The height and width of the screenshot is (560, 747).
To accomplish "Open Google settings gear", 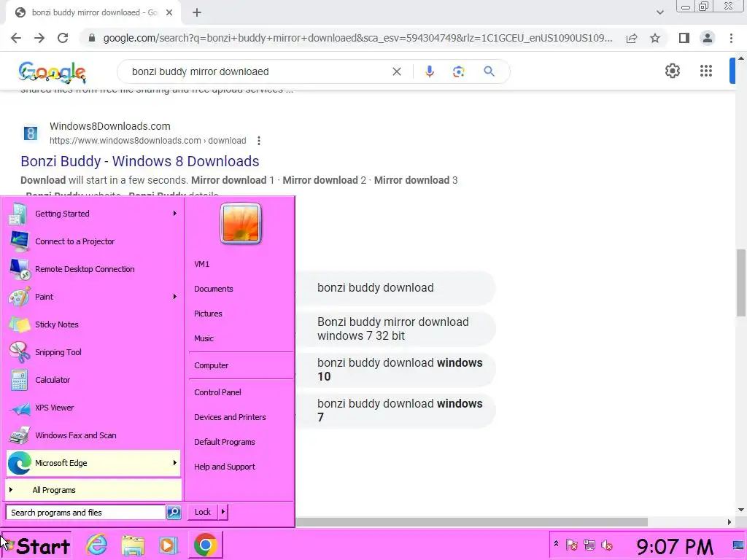I will (x=672, y=71).
